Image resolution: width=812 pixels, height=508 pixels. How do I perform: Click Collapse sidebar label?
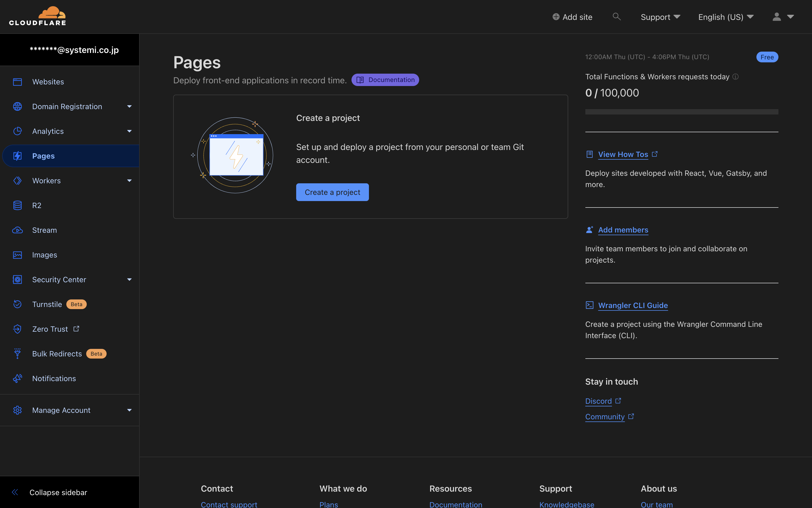[x=58, y=492]
